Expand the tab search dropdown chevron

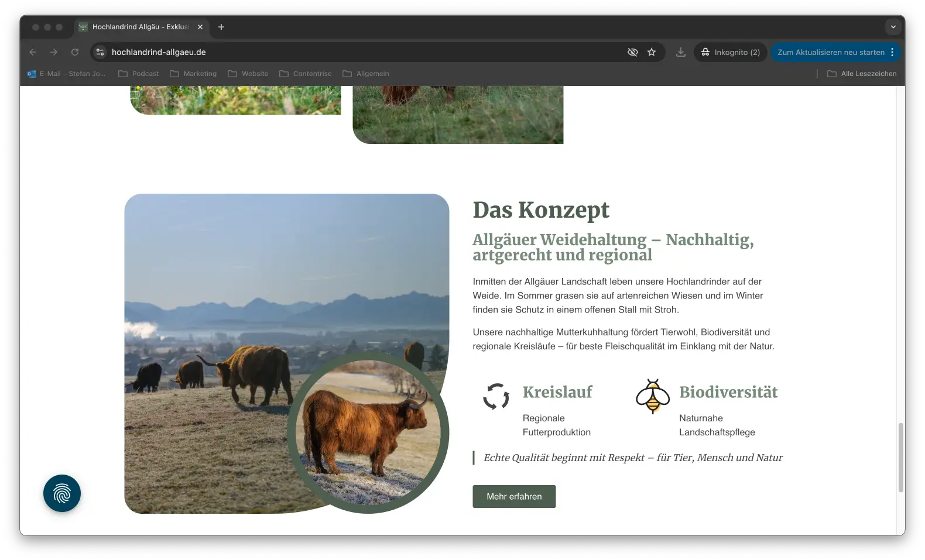[x=893, y=27]
